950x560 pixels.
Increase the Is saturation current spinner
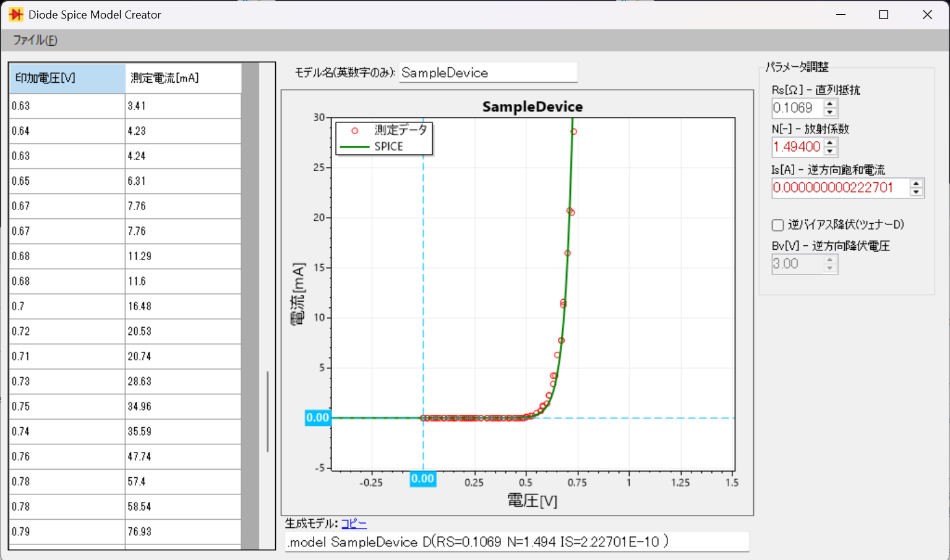tap(916, 184)
